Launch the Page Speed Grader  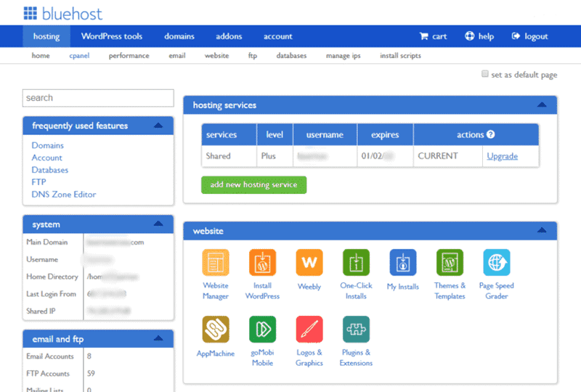point(497,262)
